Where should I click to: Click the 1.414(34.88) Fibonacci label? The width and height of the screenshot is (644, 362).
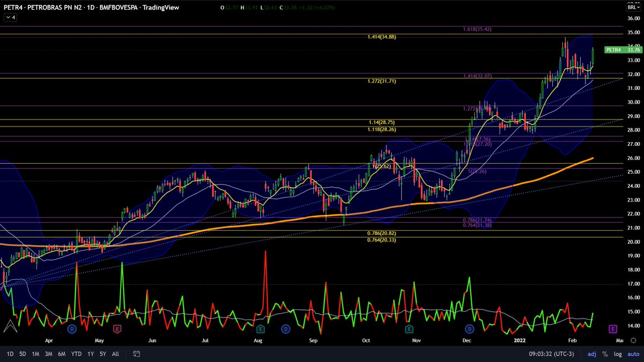click(x=382, y=37)
